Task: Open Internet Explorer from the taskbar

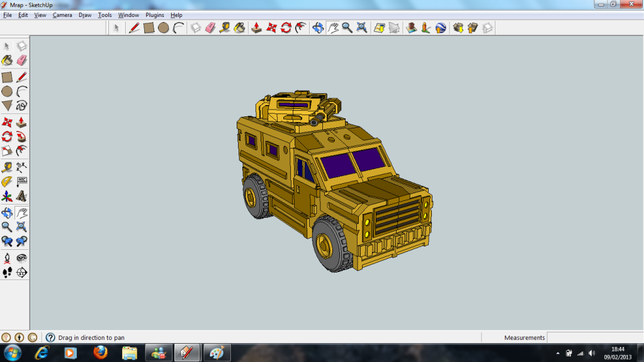Action: [42, 353]
